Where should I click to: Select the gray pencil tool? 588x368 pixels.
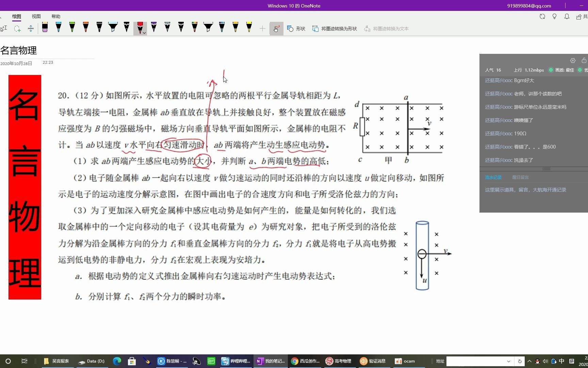167,28
